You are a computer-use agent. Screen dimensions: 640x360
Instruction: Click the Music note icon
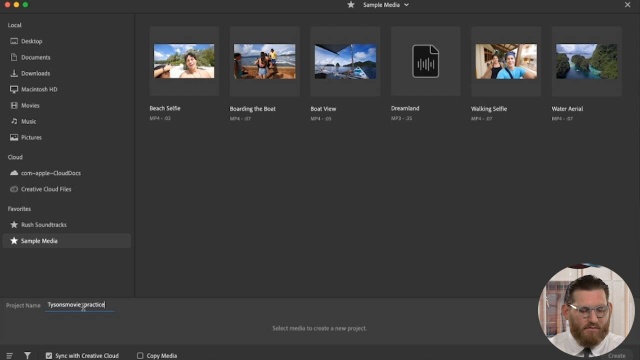[x=14, y=121]
